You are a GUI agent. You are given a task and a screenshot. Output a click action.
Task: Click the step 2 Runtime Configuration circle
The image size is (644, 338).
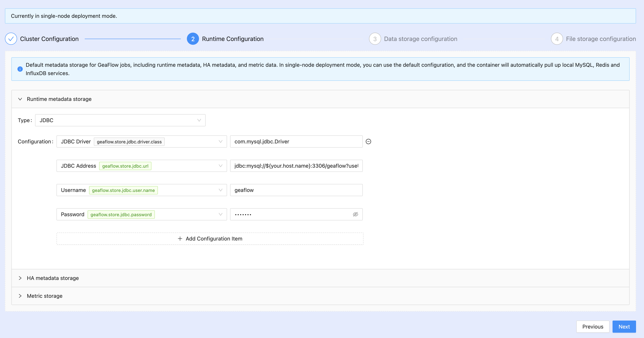[193, 39]
